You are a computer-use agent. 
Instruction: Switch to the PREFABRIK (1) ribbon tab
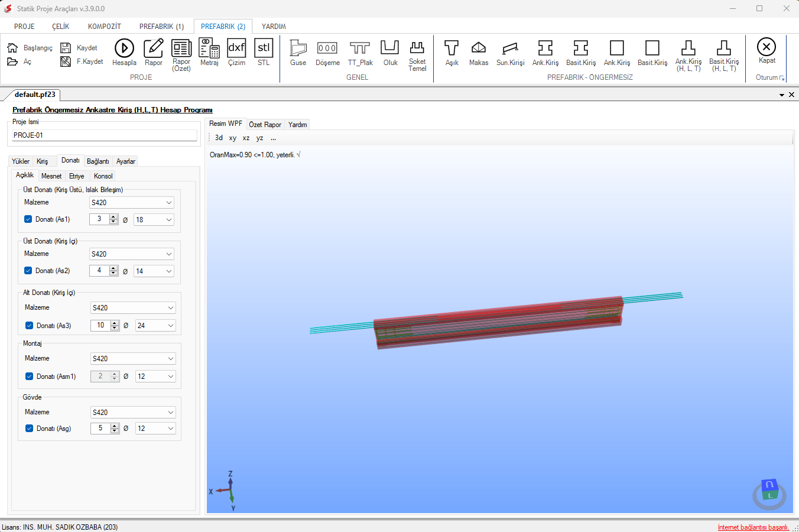coord(161,27)
